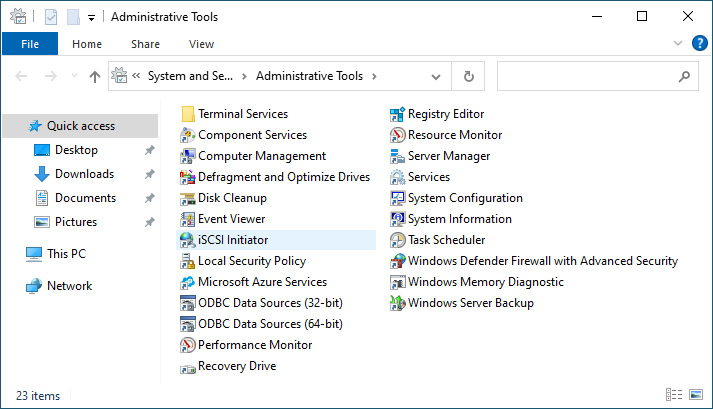Screen dimensions: 713x409
Task: Select the Component Services icon
Action: [x=188, y=135]
